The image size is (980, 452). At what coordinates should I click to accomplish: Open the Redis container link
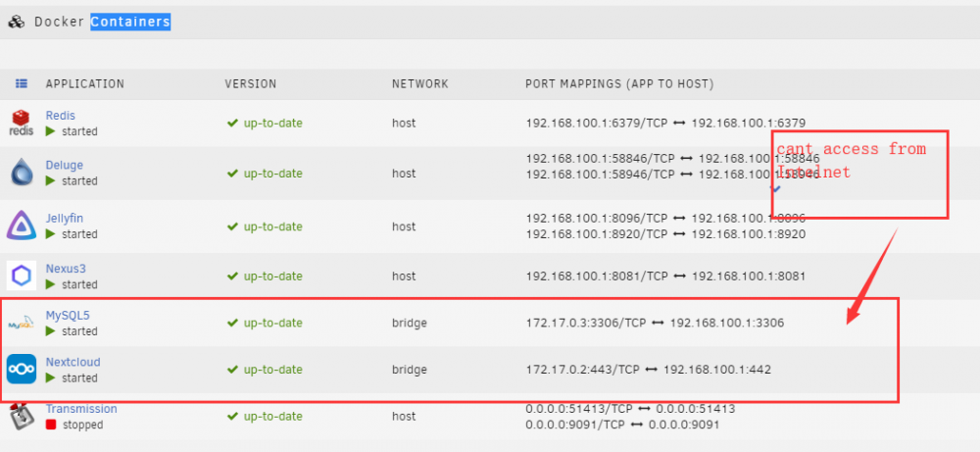(x=60, y=116)
